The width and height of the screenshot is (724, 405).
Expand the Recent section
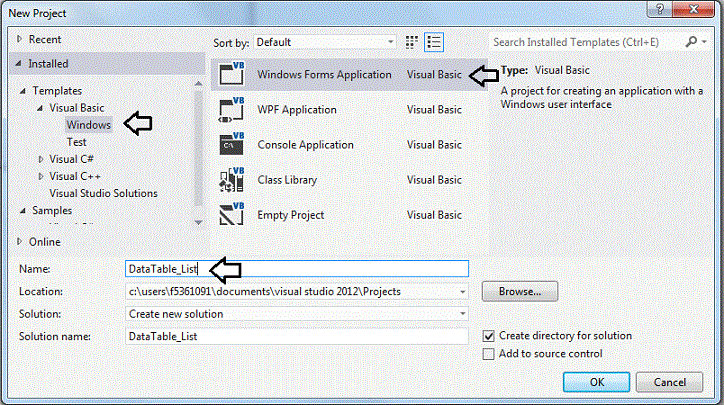click(x=19, y=39)
